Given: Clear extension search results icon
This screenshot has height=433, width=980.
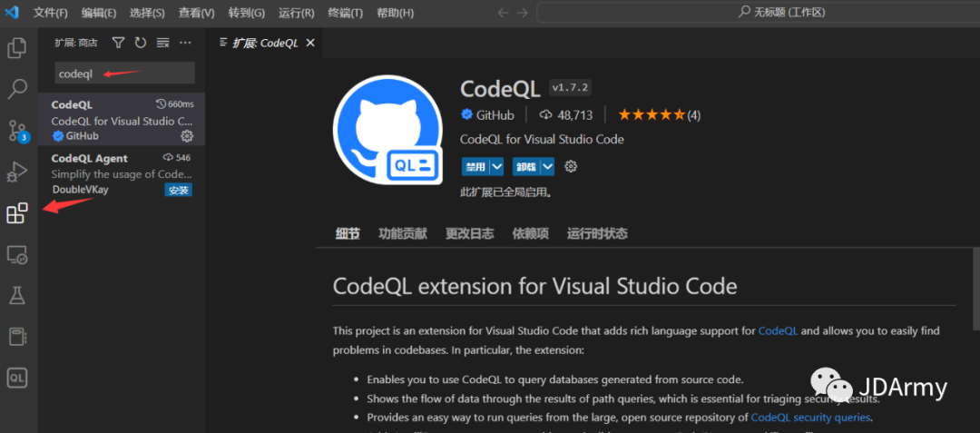Looking at the screenshot, I should (163, 43).
